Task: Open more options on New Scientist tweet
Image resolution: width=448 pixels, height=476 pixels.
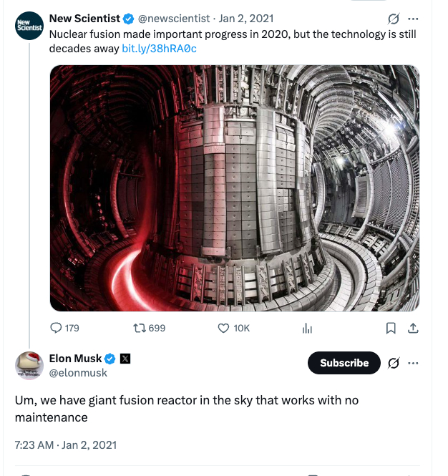Action: tap(413, 19)
